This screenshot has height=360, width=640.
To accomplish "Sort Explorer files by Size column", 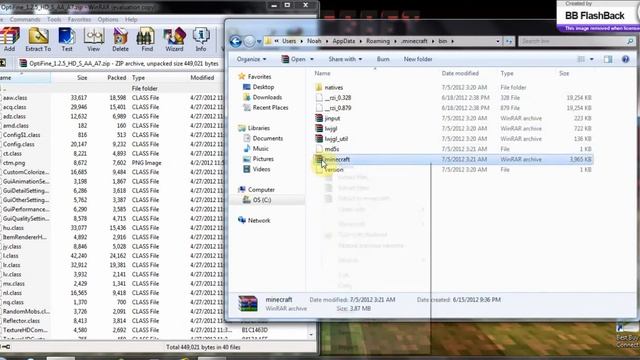I will 564,73.
